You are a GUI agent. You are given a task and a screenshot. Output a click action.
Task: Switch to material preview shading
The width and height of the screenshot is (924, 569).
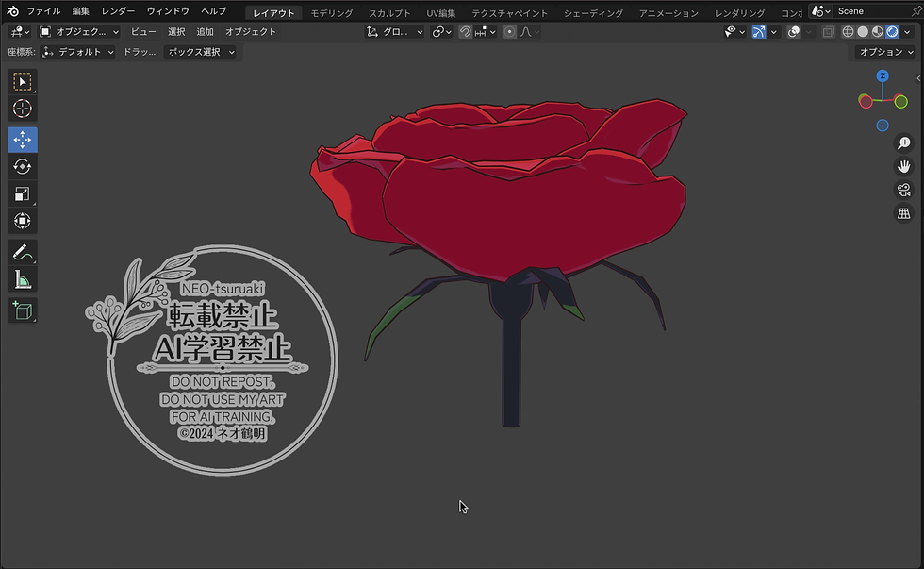point(878,32)
